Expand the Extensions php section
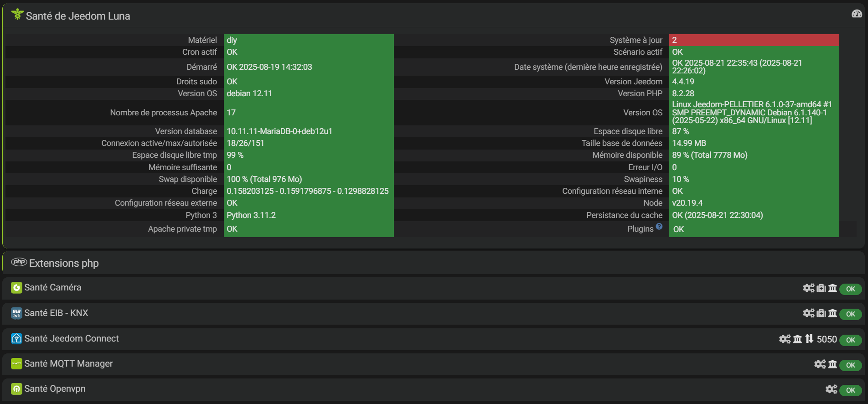 point(64,263)
